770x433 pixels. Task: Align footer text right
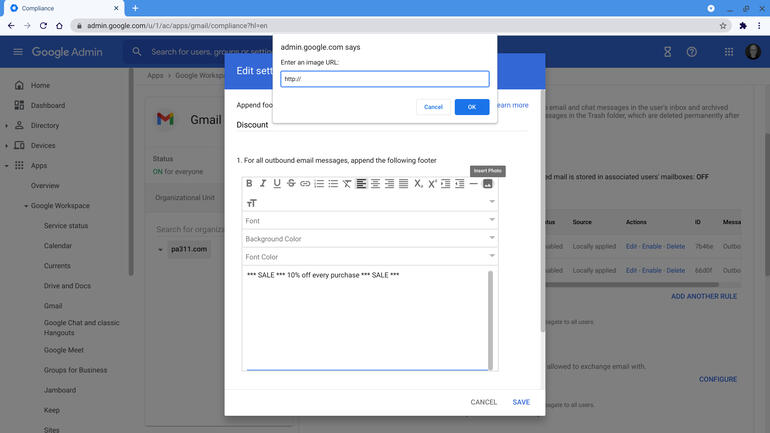(389, 184)
